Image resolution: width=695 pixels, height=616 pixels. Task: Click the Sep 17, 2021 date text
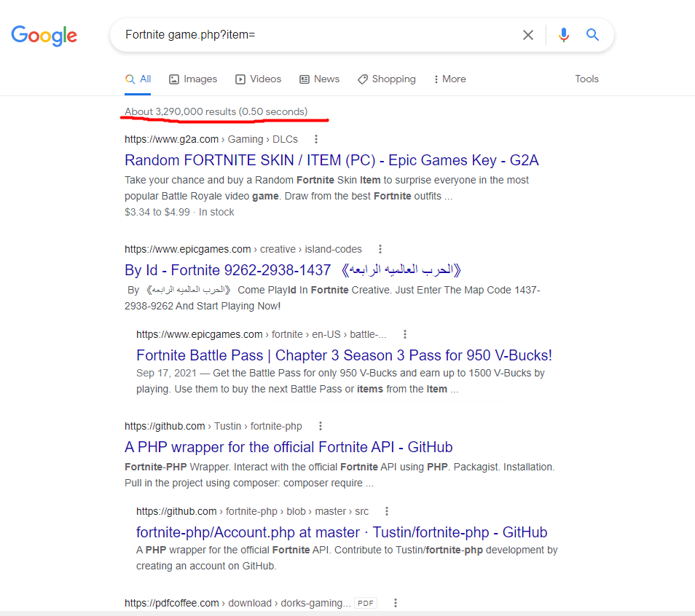pos(166,373)
